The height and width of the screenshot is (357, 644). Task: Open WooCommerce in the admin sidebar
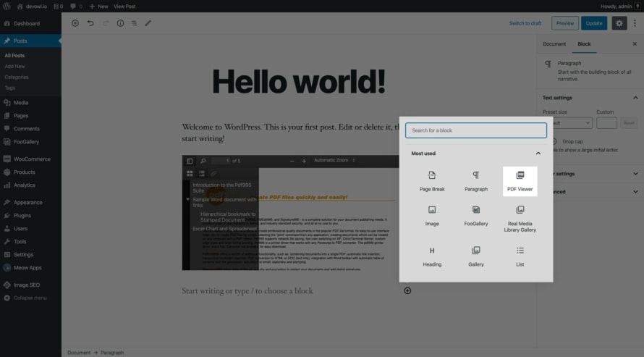(32, 159)
